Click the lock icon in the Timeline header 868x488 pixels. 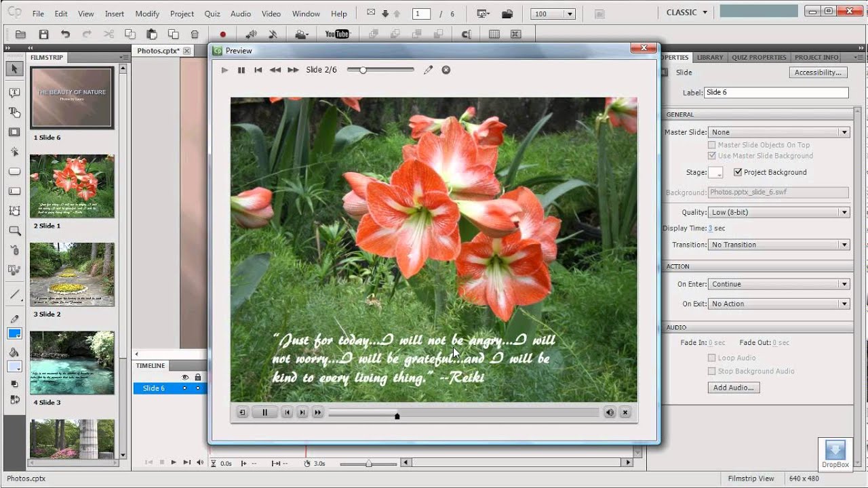tap(198, 378)
